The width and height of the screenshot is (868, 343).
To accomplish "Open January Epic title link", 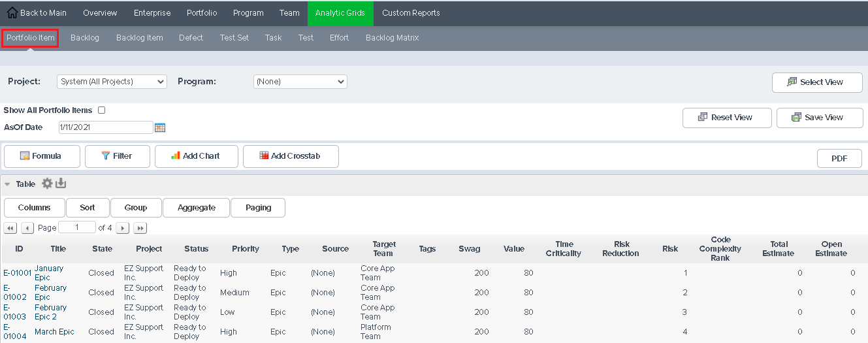I will click(x=49, y=273).
